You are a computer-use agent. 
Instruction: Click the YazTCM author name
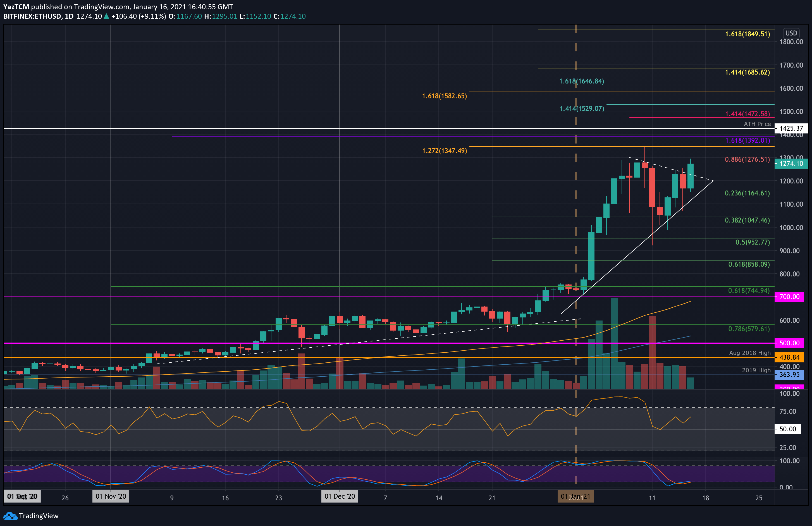[16, 7]
